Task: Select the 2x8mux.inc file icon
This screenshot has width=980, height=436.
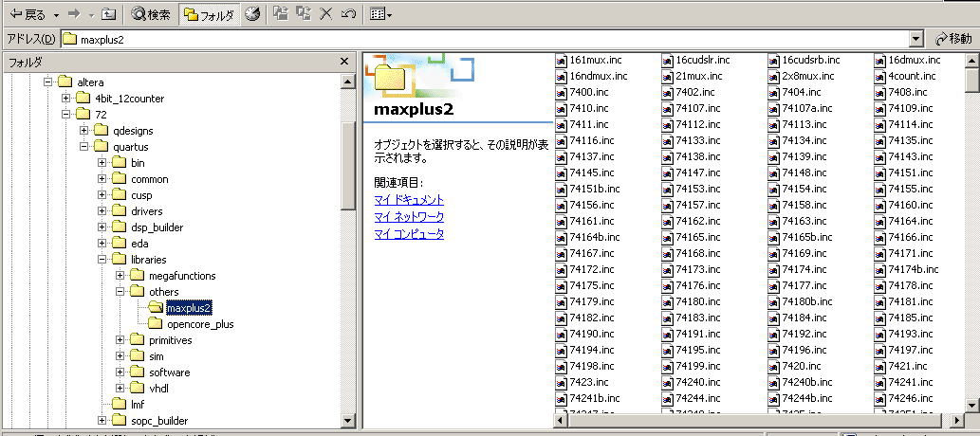Action: pyautogui.click(x=774, y=76)
